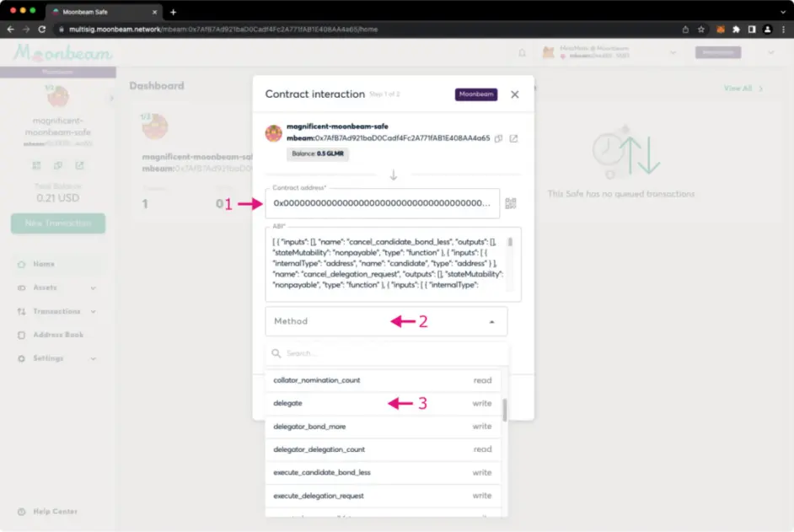The width and height of the screenshot is (794, 532).
Task: Click the Address Book icon in sidebar
Action: click(21, 335)
